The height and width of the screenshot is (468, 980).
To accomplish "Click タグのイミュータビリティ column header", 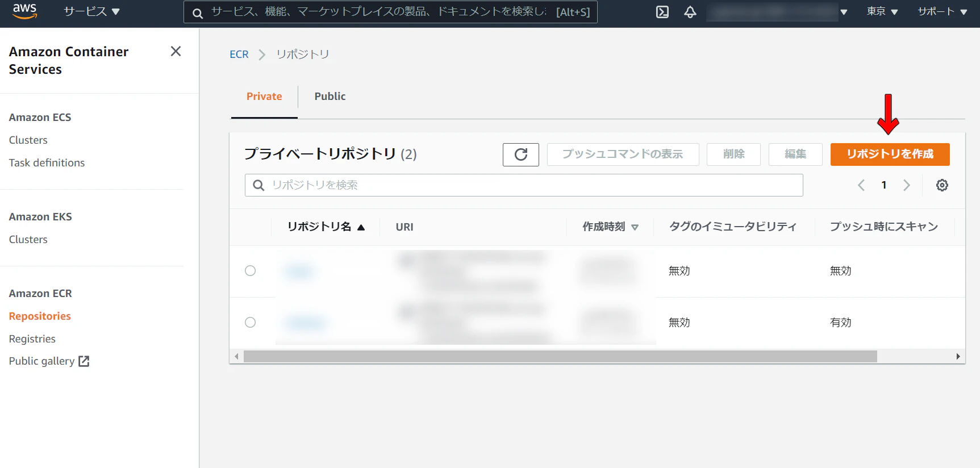I will [733, 227].
